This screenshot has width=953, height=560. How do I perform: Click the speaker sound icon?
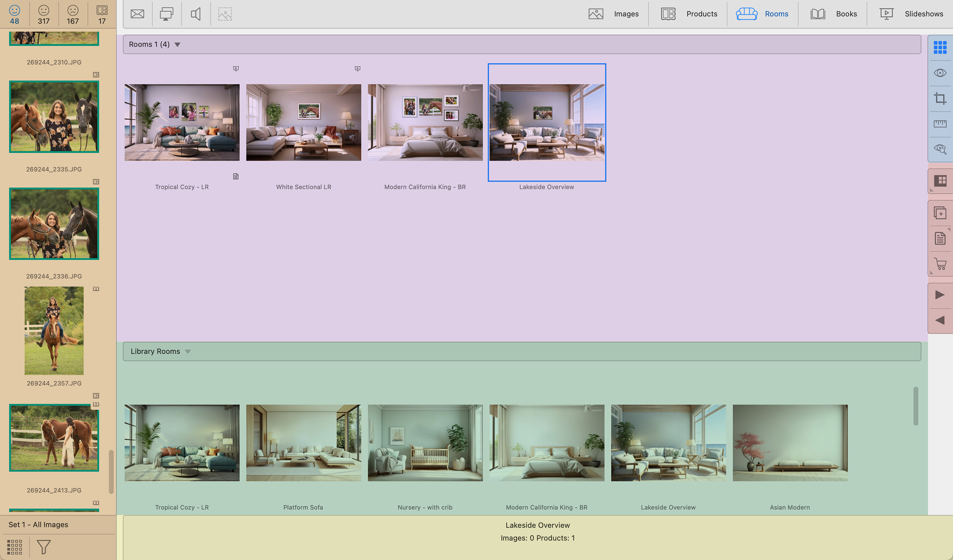(x=195, y=14)
